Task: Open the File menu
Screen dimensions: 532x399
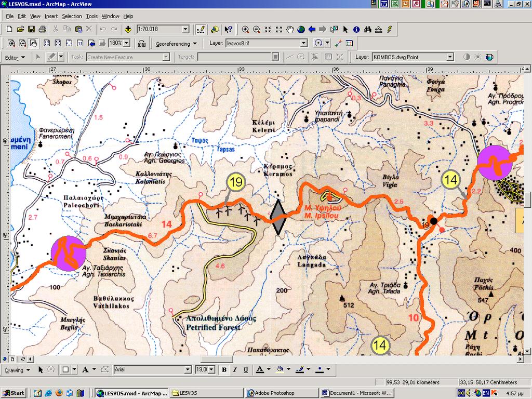Action: tap(10, 16)
